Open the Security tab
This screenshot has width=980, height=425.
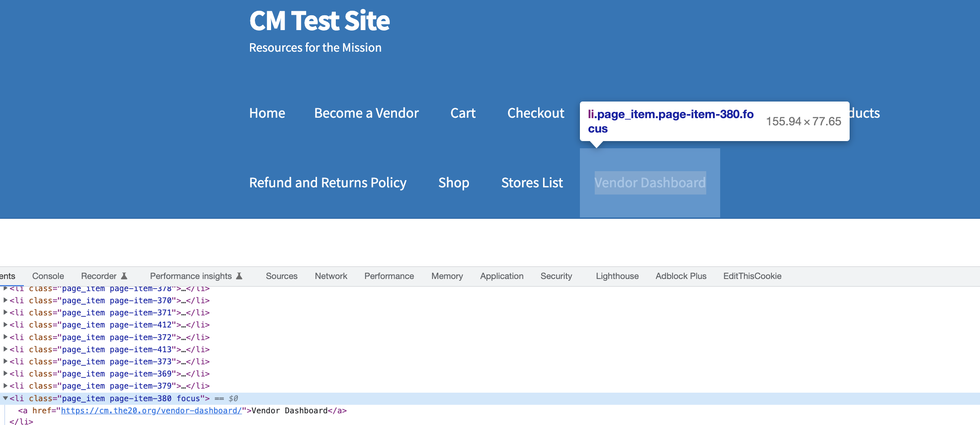[557, 276]
